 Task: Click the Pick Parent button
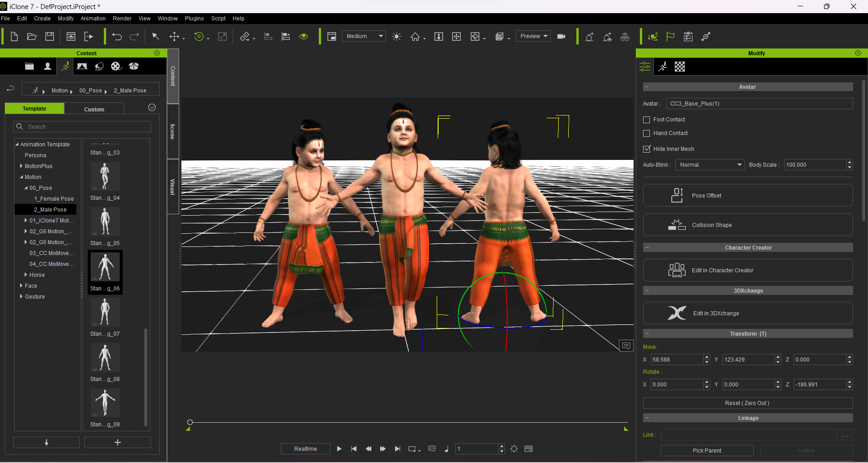[707, 451]
